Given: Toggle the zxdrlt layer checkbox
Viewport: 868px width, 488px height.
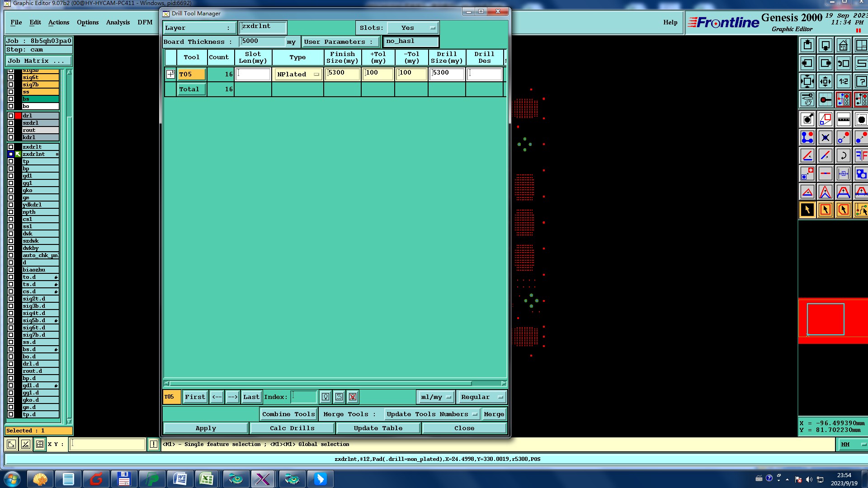Looking at the screenshot, I should click(11, 147).
